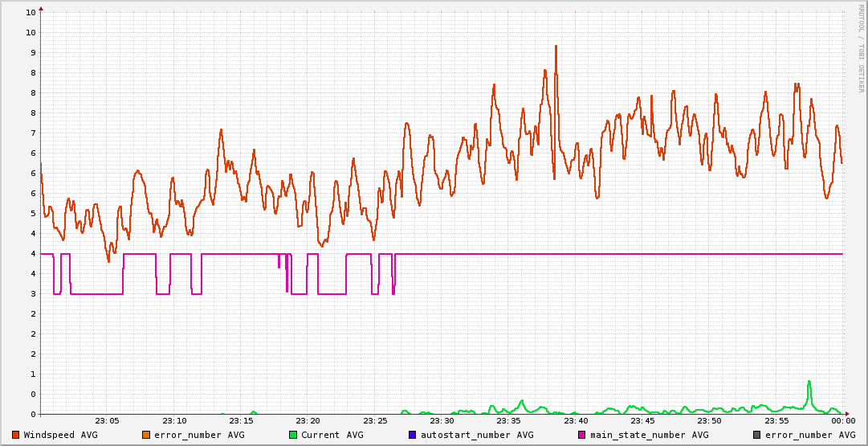Click the 23:30 time axis label
The height and width of the screenshot is (446, 868).
[x=442, y=420]
